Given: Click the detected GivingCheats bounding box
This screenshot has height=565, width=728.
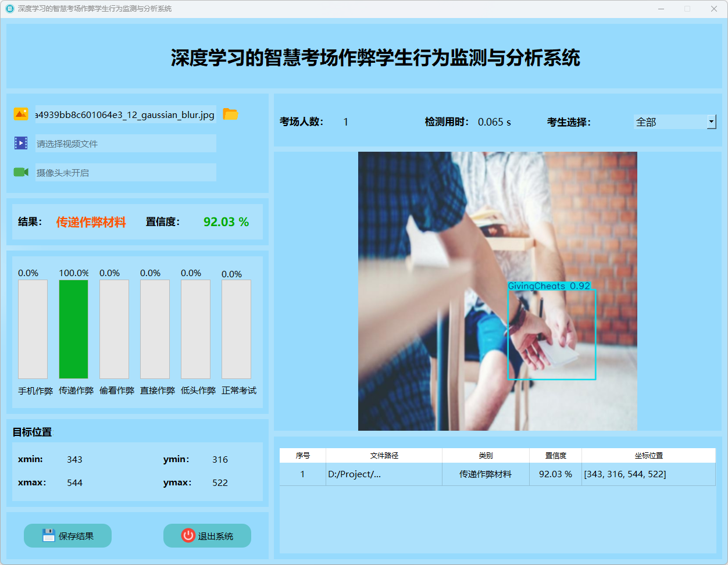Looking at the screenshot, I should pos(551,335).
